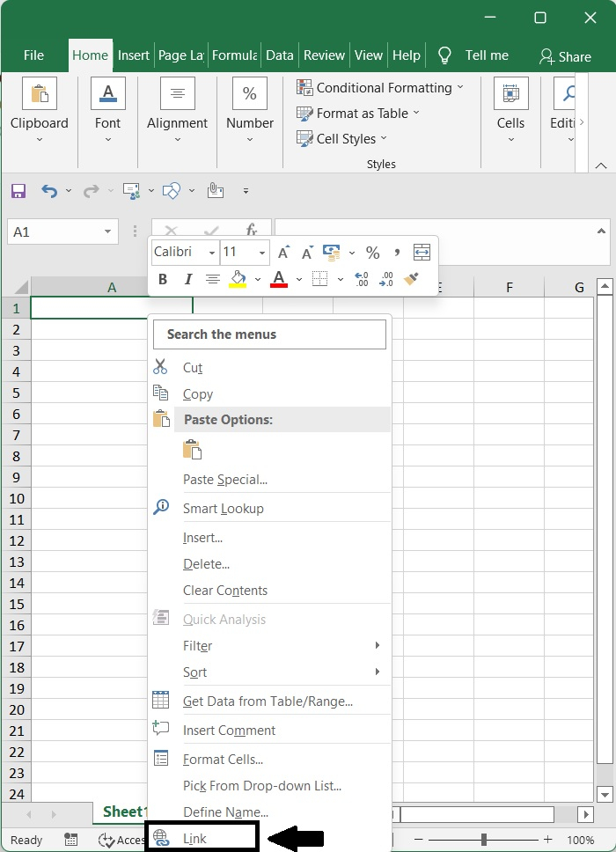Click the Save icon in quick access toolbar

18,191
